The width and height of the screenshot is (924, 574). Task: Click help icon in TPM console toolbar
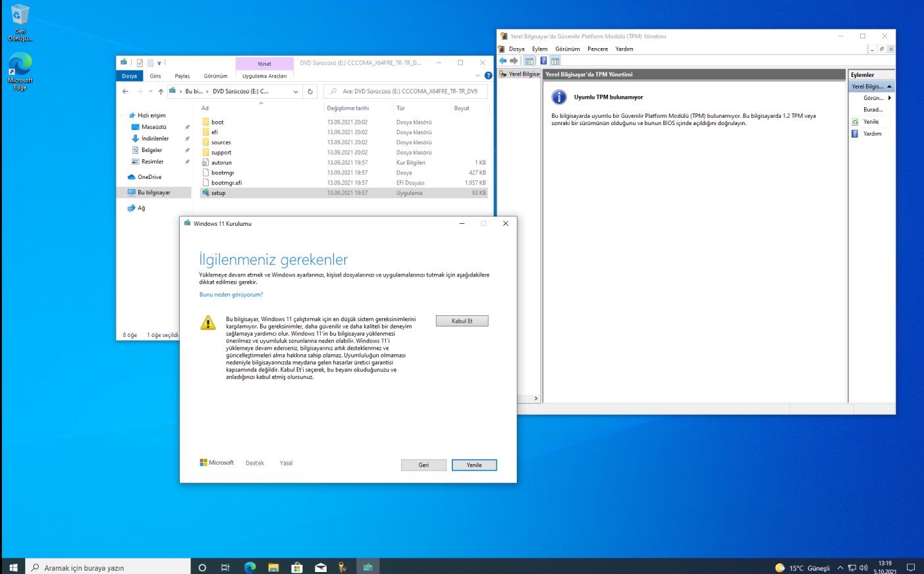tap(543, 61)
